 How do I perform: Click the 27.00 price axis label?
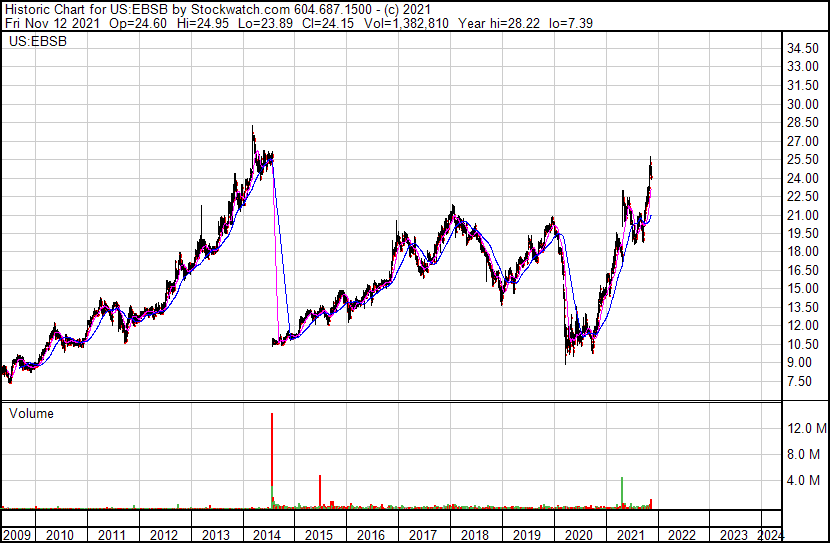click(x=803, y=141)
